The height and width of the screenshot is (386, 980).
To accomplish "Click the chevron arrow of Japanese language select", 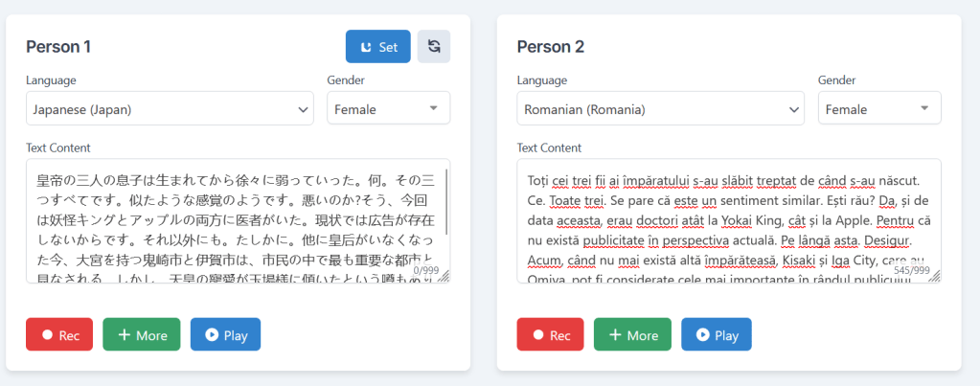I will pos(302,109).
